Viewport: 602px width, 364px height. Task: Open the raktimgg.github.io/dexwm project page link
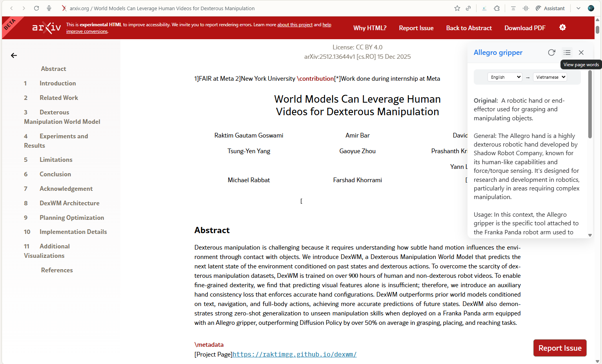294,355
